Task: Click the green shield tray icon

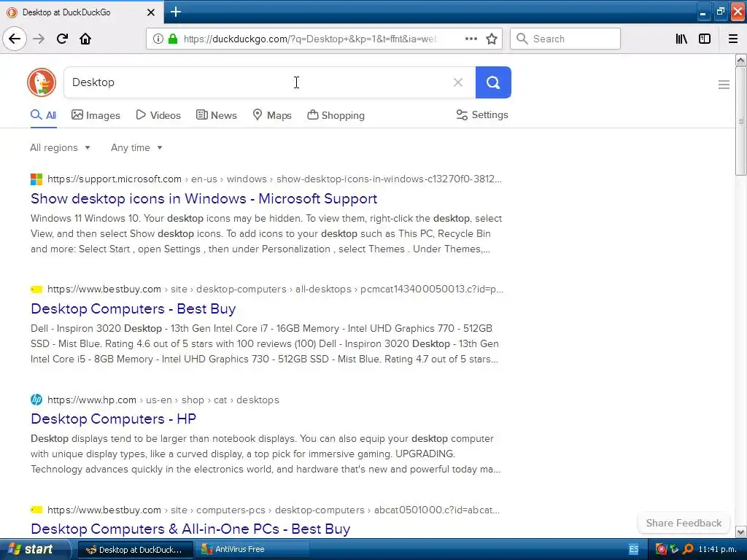Action: 674,549
